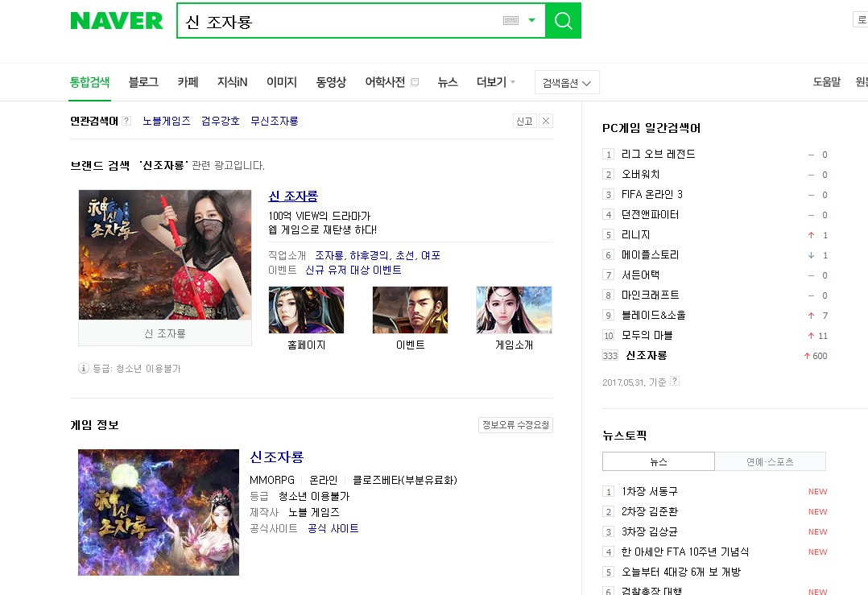Click the new-window icon beside 어학사전
The image size is (868, 595).
415,82
